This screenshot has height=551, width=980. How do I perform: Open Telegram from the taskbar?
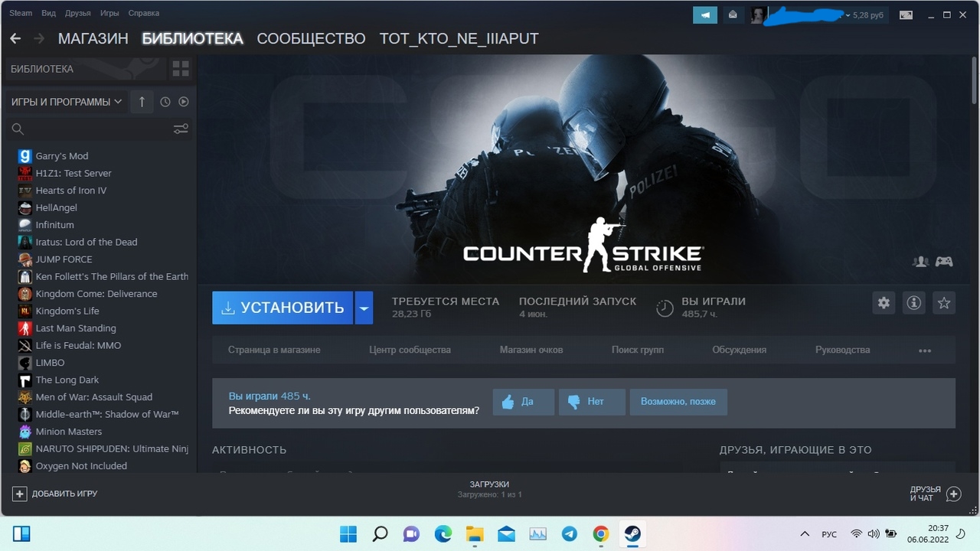(x=569, y=533)
